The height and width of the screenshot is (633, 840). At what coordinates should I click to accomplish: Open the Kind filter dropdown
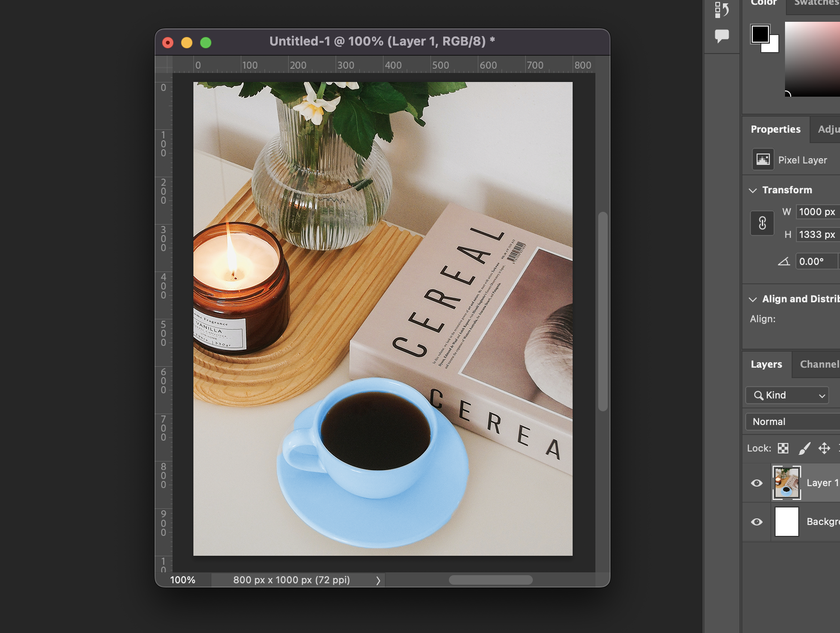pos(787,395)
